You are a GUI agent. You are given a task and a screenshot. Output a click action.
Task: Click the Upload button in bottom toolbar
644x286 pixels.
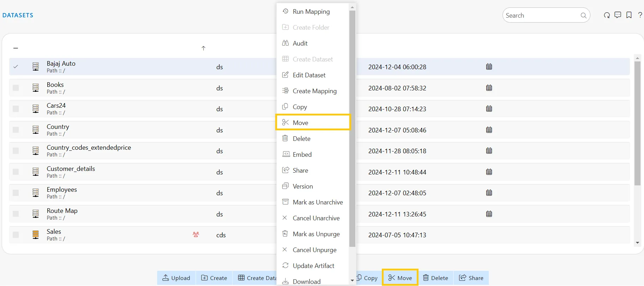tap(176, 278)
